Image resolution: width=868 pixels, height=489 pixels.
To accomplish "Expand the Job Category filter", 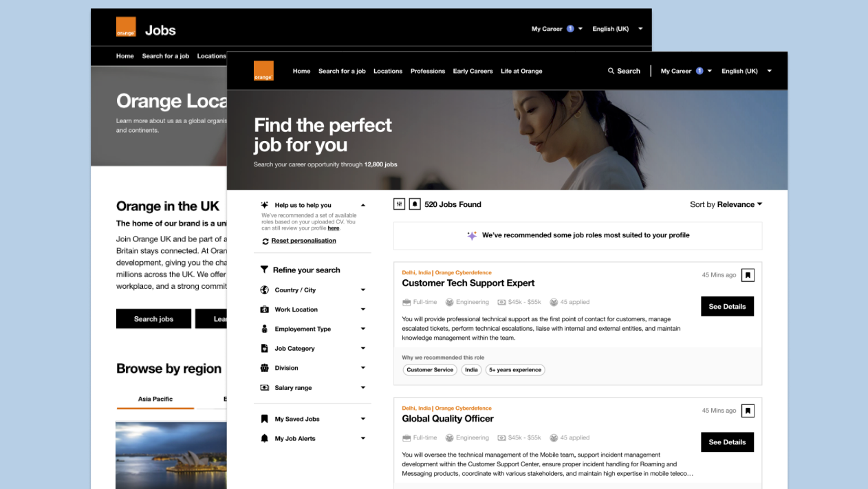I will 363,349.
